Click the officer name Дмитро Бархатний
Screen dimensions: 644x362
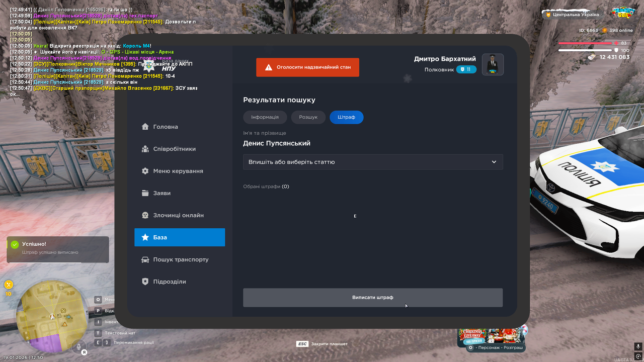[445, 59]
